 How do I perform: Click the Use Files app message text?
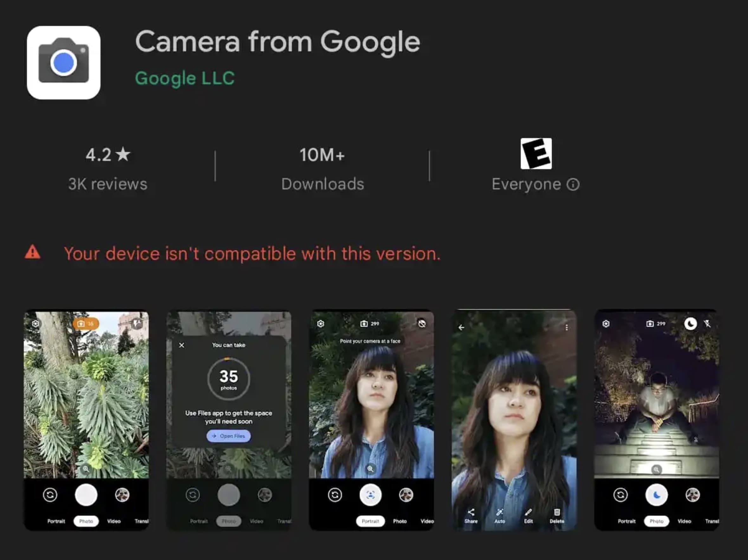pos(229,417)
